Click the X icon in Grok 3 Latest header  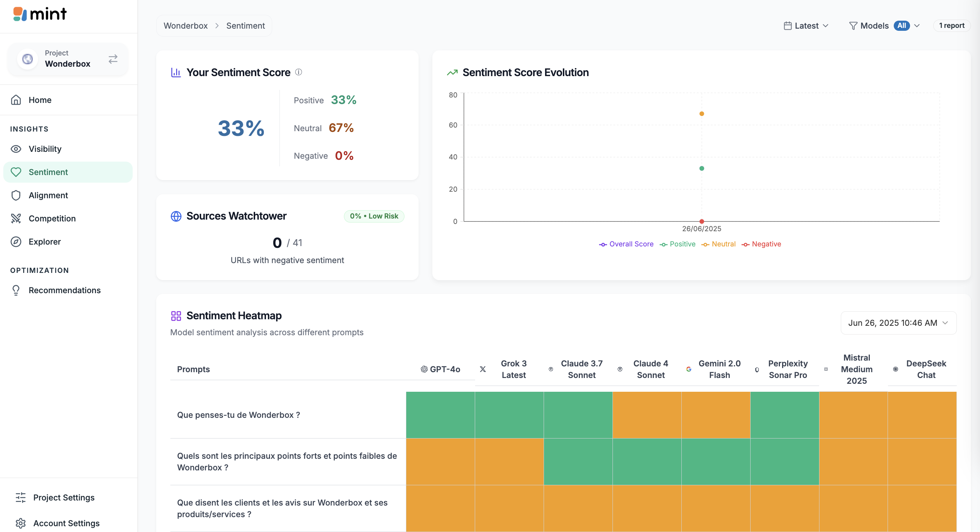click(x=483, y=369)
